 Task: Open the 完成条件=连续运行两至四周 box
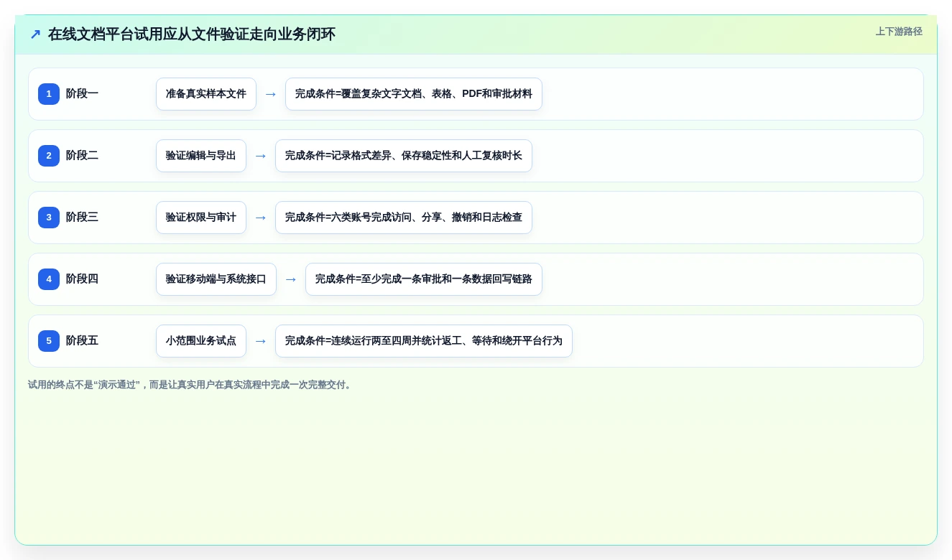[424, 341]
